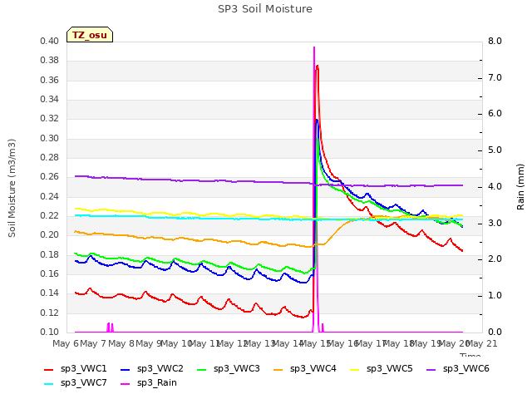Click the 0.32 left axis tick label

click(50, 119)
